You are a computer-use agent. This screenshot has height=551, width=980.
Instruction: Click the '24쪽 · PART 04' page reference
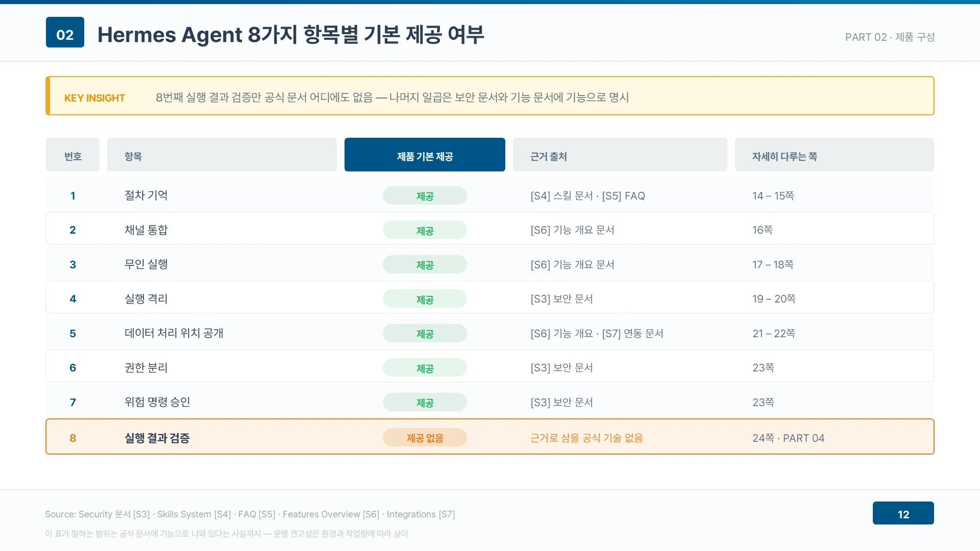pyautogui.click(x=788, y=438)
